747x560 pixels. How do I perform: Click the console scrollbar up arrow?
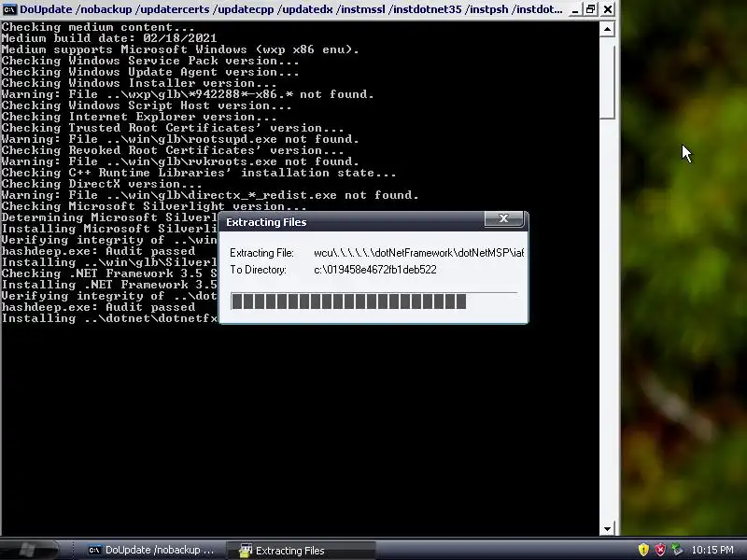(x=607, y=29)
